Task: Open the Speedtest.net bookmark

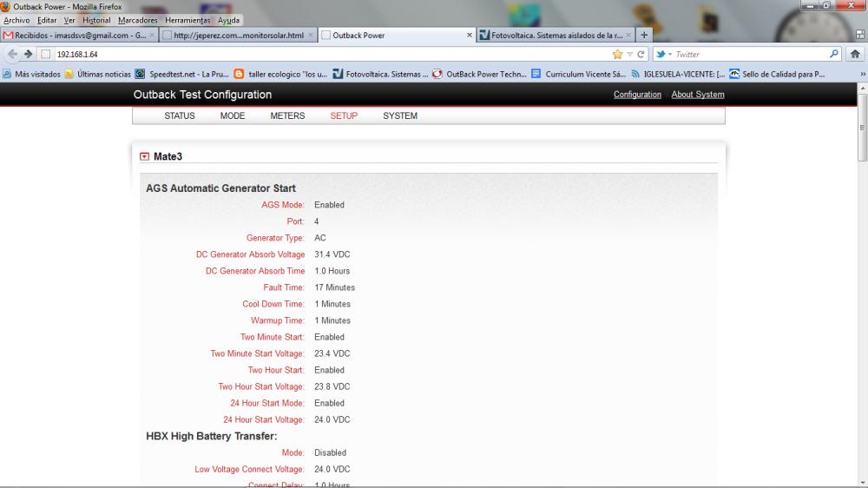Action: click(x=182, y=74)
